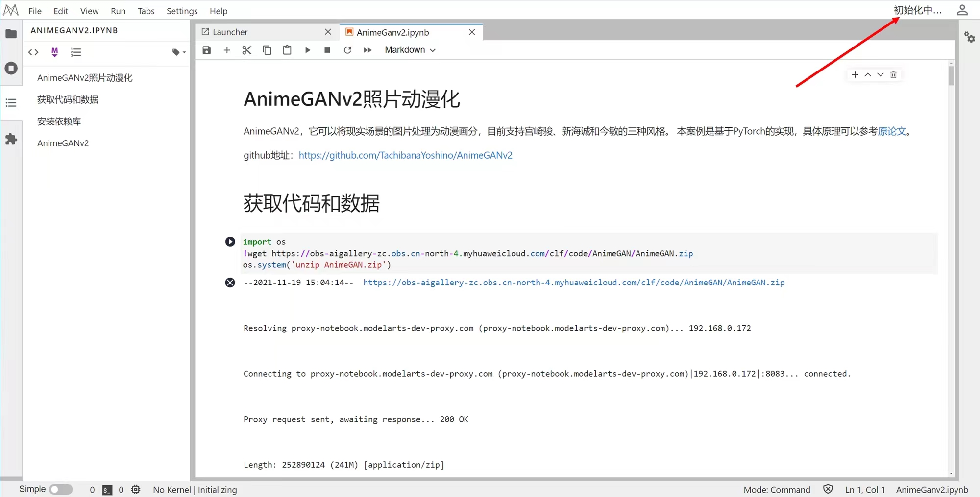The height and width of the screenshot is (497, 980).
Task: Interrupt the kernel with stop icon
Action: (x=327, y=50)
